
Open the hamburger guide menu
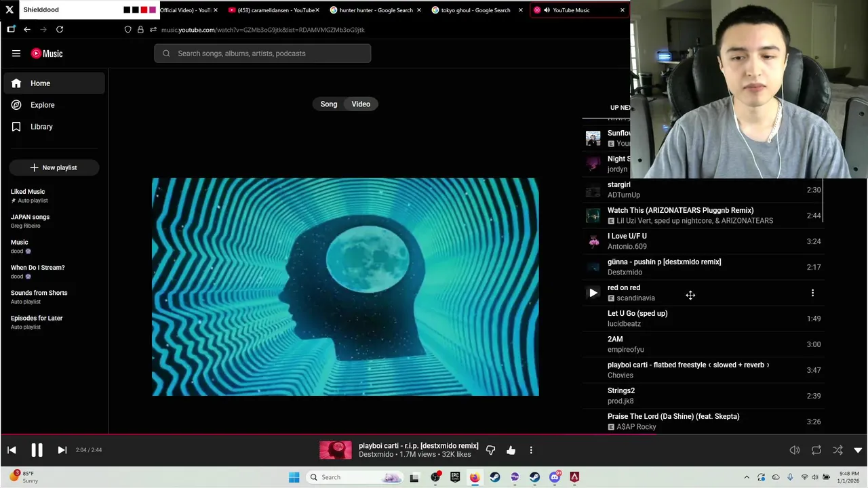pos(16,54)
